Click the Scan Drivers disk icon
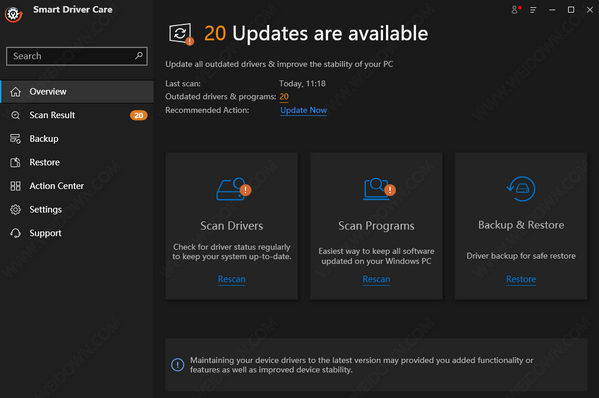 (233, 189)
